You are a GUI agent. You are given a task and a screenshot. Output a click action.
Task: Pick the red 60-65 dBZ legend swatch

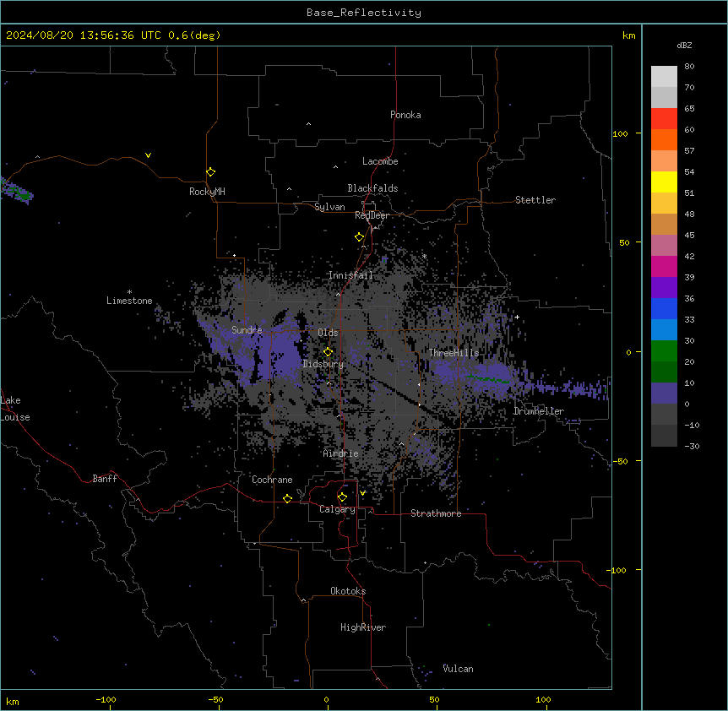pyautogui.click(x=664, y=119)
